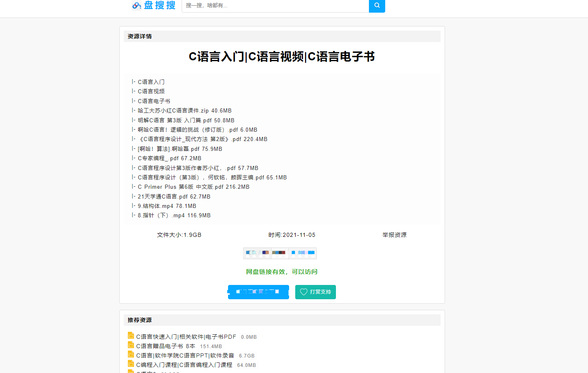Click file C语言程序设计第3版作者苏小红，.pdf
The width and height of the screenshot is (588, 373).
[198, 168]
